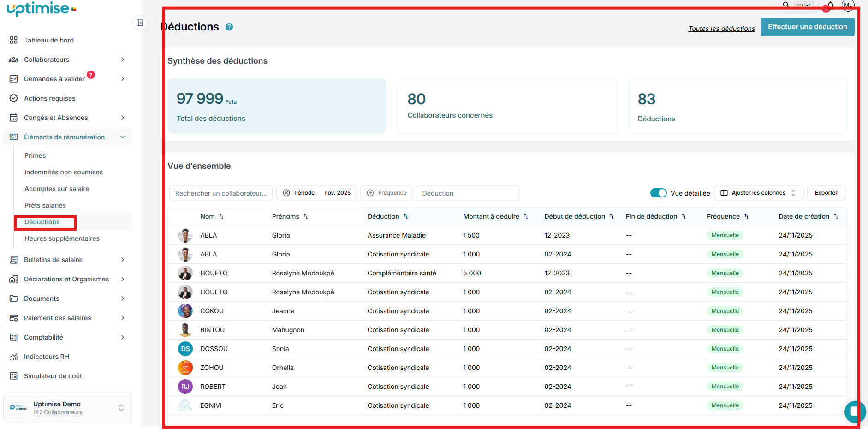Open Toutes les déductions link
Screen dimensions: 868x429
click(x=721, y=29)
